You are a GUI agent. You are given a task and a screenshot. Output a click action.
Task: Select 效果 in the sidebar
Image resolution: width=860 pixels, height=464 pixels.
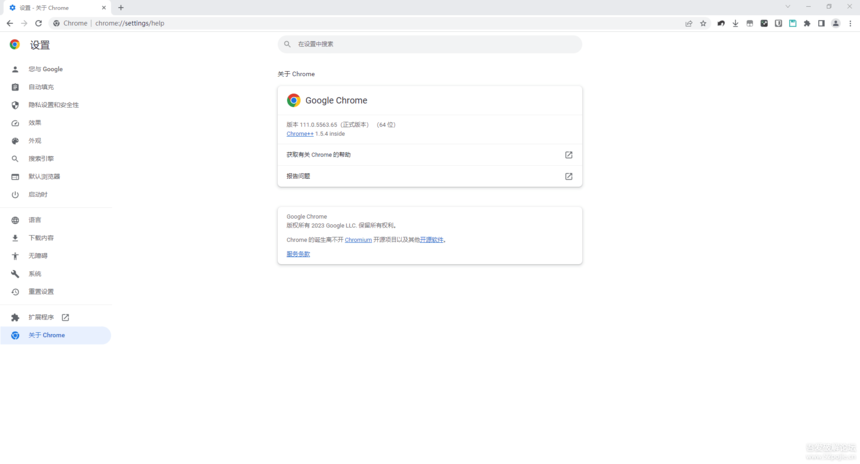tap(55, 123)
